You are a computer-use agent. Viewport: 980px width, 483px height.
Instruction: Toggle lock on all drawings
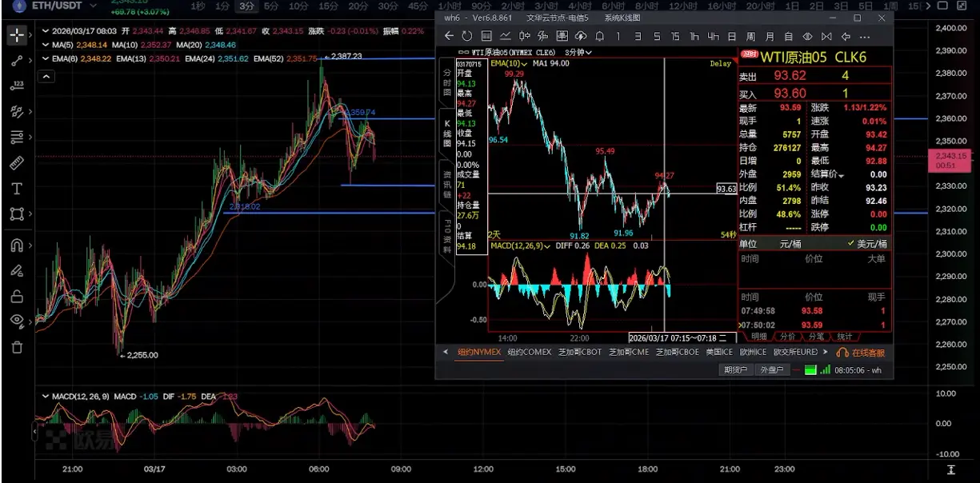coord(17,296)
